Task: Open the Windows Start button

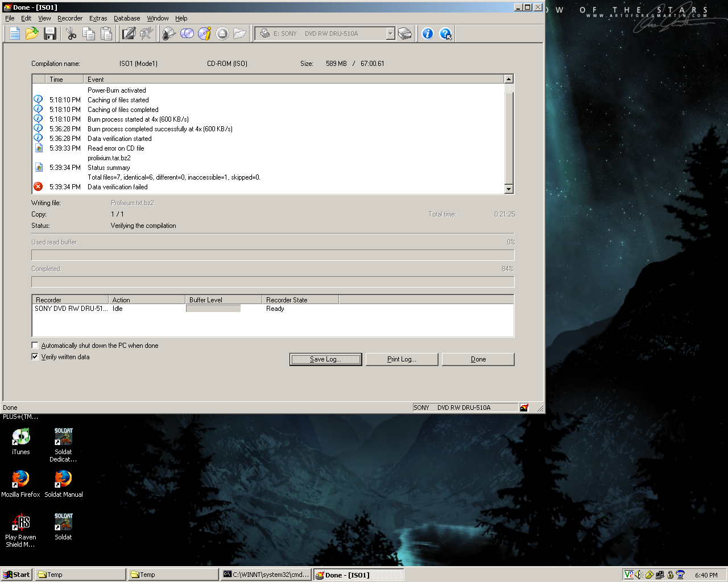Action: coord(16,575)
